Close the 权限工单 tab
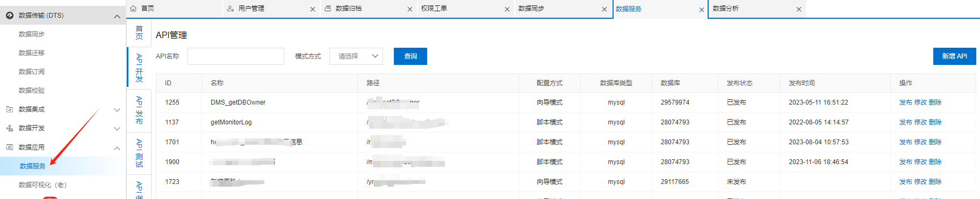Image resolution: width=980 pixels, height=199 pixels. (x=507, y=9)
